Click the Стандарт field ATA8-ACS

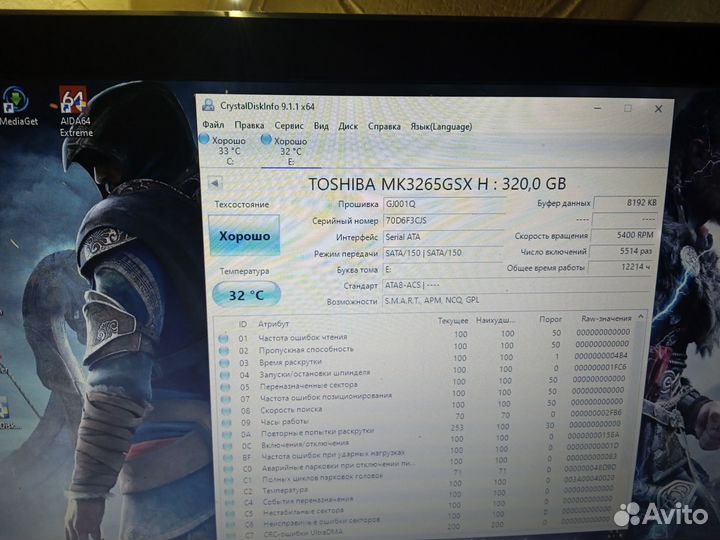pyautogui.click(x=518, y=285)
